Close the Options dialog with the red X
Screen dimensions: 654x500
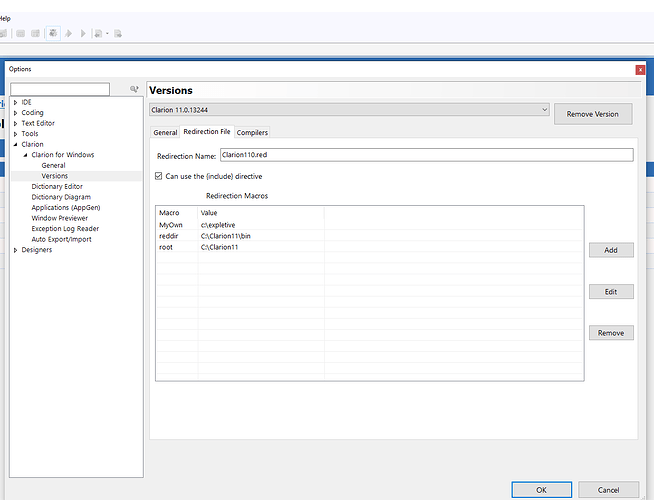click(x=639, y=70)
